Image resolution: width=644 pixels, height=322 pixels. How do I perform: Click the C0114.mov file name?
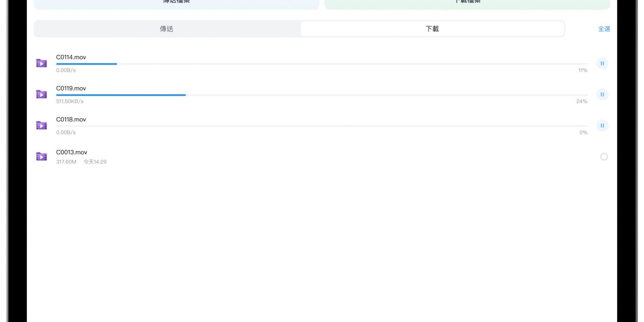pos(71,57)
